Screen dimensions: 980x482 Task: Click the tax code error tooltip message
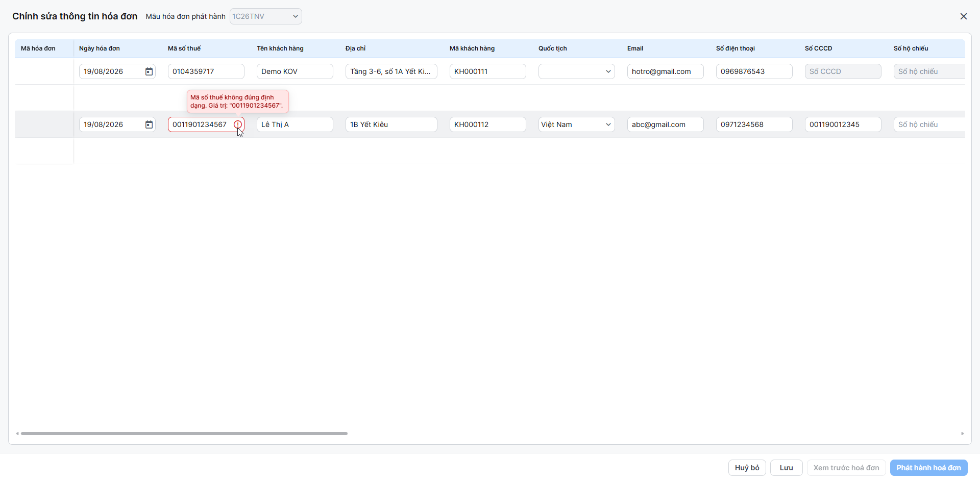[x=238, y=102]
